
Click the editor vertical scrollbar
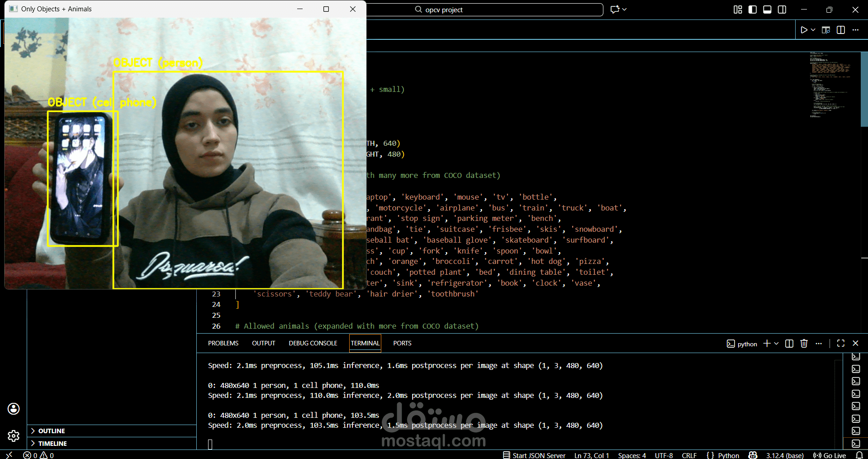(864, 89)
